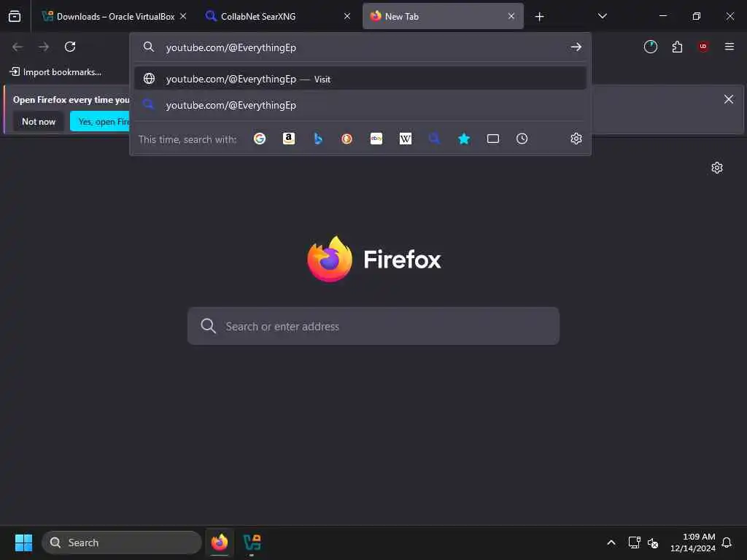The width and height of the screenshot is (747, 560).
Task: Search bookmarks using the star icon
Action: [463, 139]
